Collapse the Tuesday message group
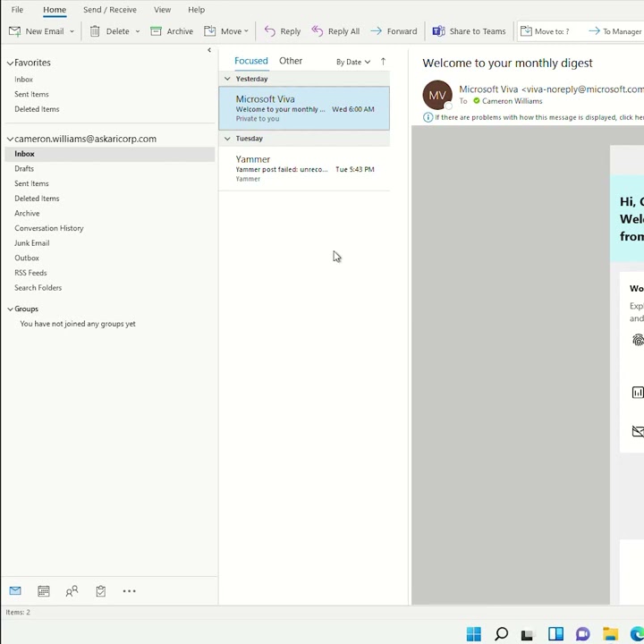 pos(227,139)
